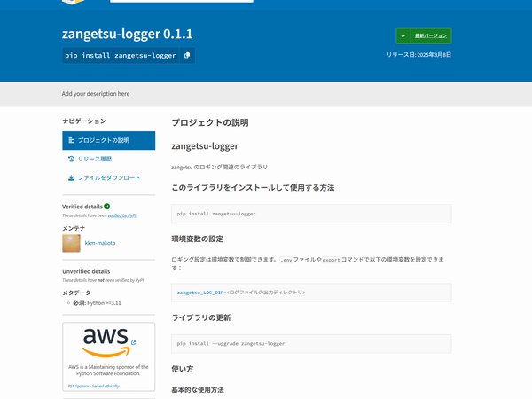
Task: Click the 最新バージョン button
Action: pos(424,36)
